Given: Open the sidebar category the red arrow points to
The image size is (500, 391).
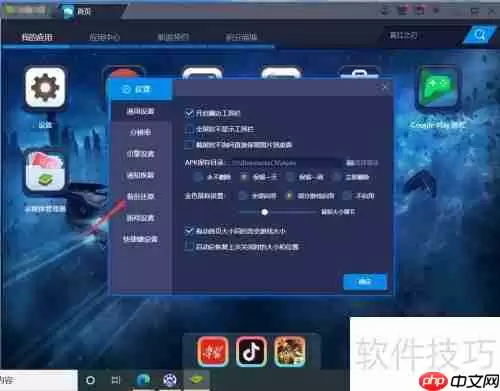Looking at the screenshot, I should 141,196.
